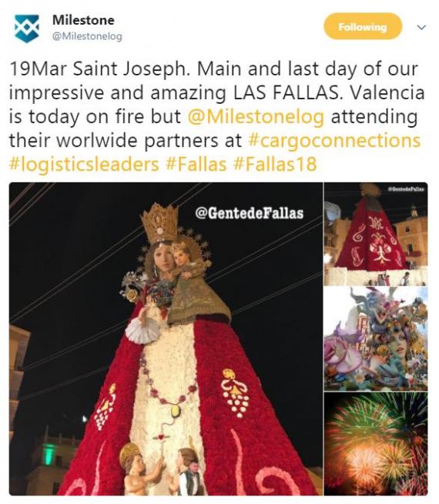This screenshot has width=439, height=504.
Task: Follow the #cargoconnections hashtag
Action: click(x=334, y=140)
